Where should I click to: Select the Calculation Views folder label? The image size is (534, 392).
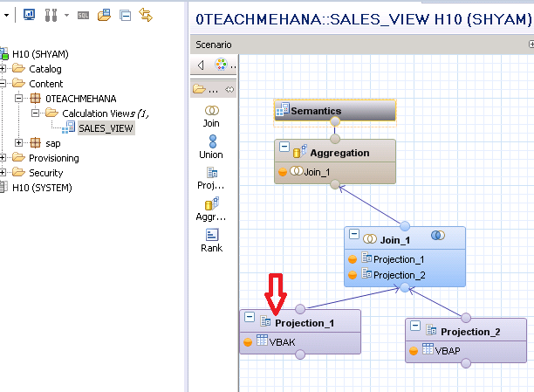[x=106, y=113]
